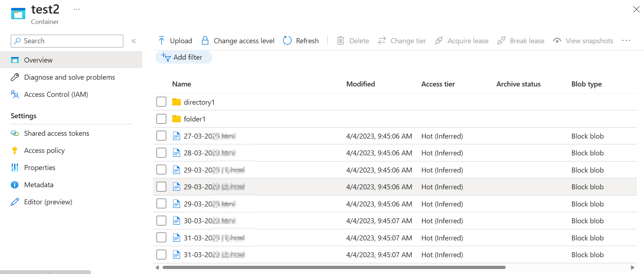Click the scrollbar left arrow
The image size is (644, 274).
[x=157, y=267]
